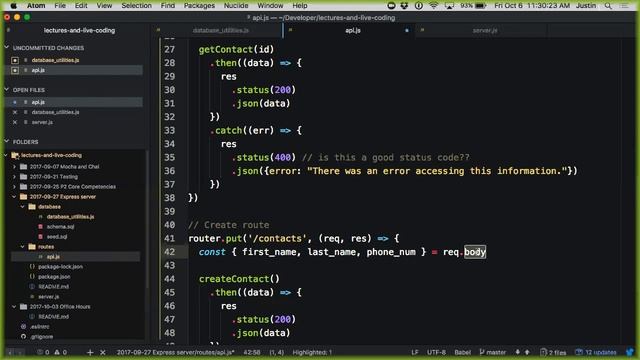Screen dimensions: 640x360
Task: Open package.json in the tree
Action: point(54,277)
